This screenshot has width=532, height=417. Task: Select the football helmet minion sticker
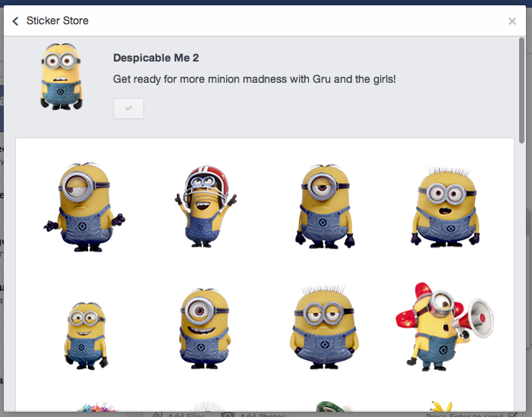pyautogui.click(x=205, y=207)
